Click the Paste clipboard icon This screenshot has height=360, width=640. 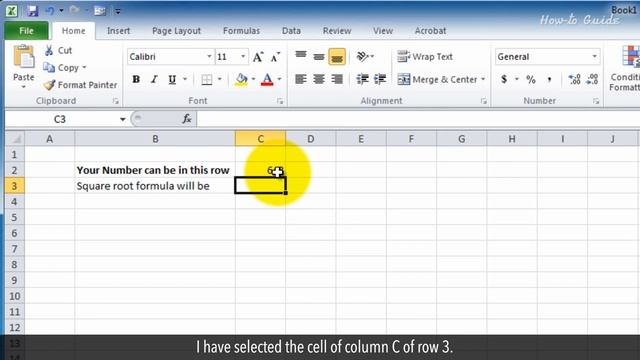24,57
